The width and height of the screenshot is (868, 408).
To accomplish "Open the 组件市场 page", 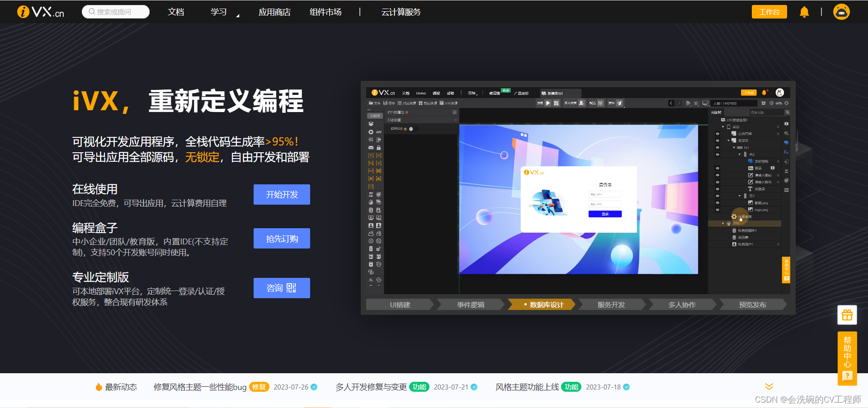I will tap(325, 12).
